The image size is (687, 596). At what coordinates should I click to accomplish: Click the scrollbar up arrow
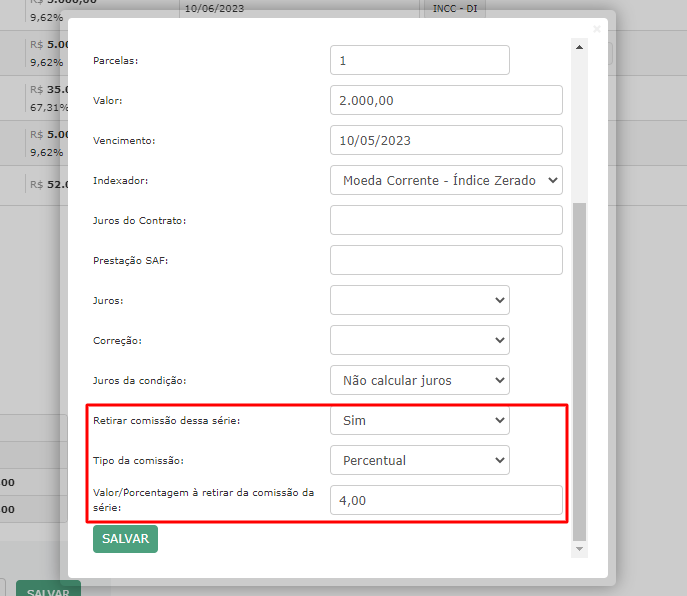coord(579,47)
